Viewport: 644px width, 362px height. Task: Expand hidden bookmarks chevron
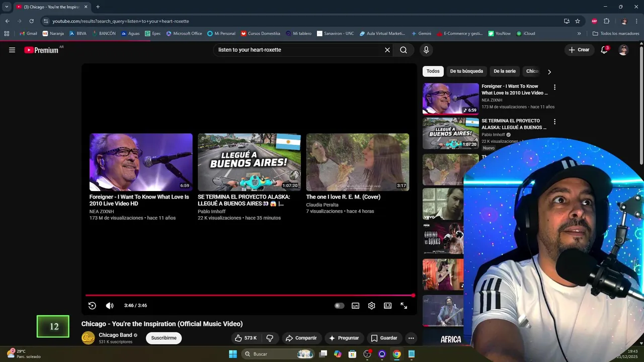(579, 34)
